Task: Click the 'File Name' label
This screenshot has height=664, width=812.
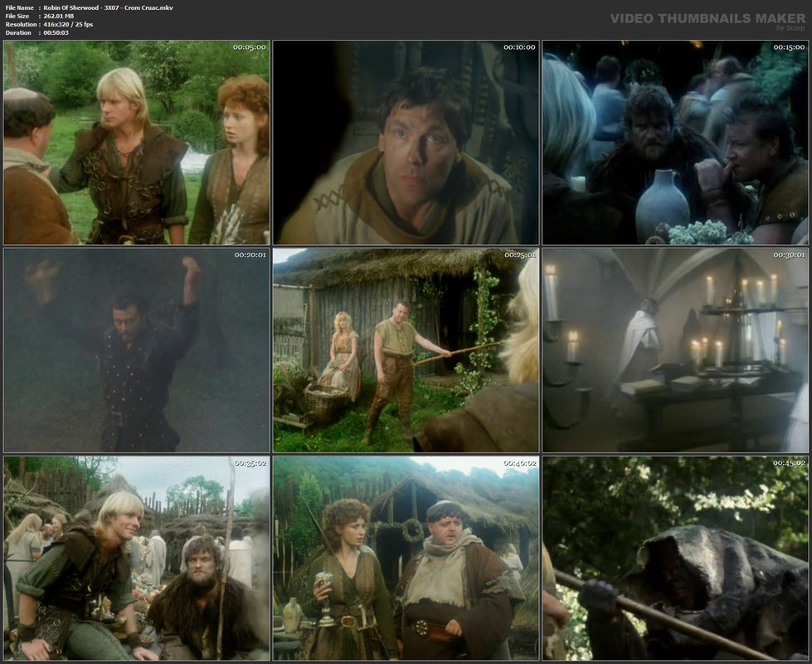Action: pyautogui.click(x=20, y=7)
